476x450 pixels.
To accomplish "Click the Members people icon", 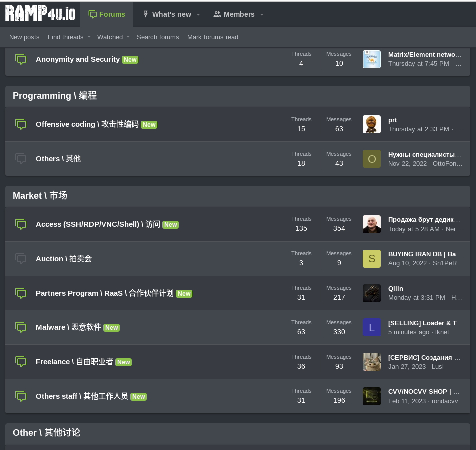I will (x=217, y=14).
